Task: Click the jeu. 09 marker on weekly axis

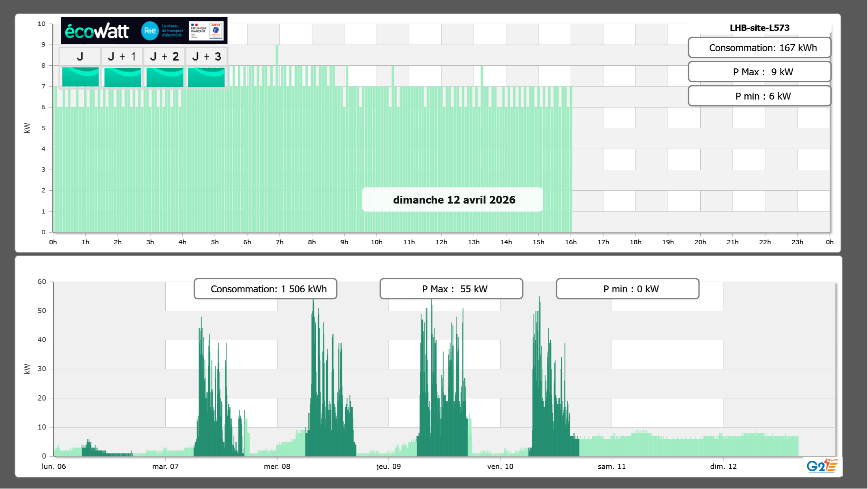Action: pos(389,467)
